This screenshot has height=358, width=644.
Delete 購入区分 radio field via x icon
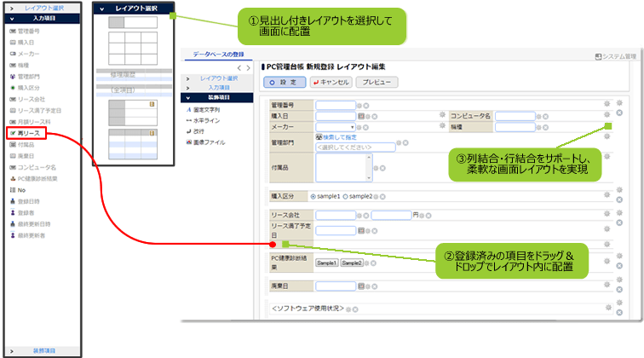(x=382, y=197)
